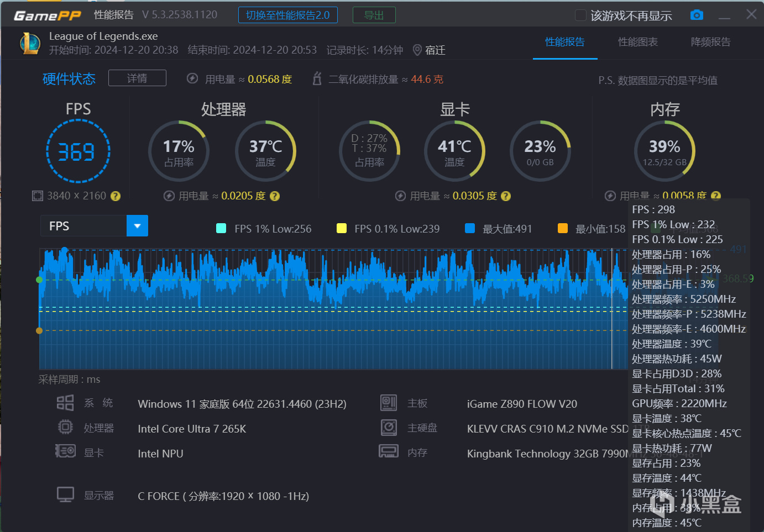
Task: Switch to the 性能图表 tab
Action: pyautogui.click(x=638, y=42)
